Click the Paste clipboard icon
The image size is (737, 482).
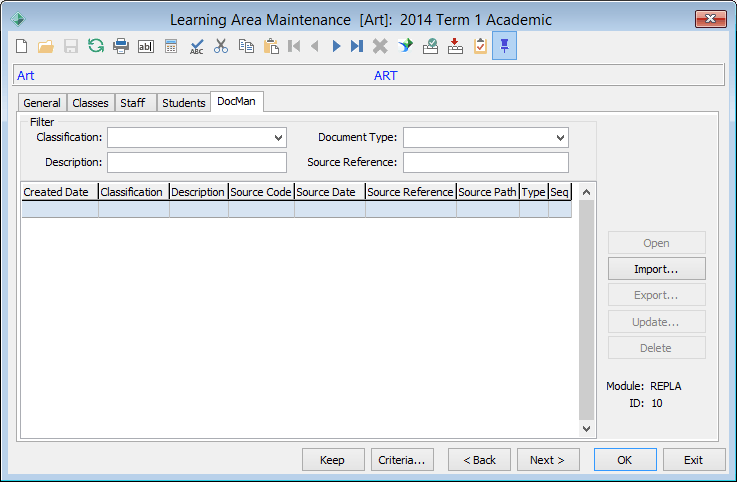click(x=271, y=46)
